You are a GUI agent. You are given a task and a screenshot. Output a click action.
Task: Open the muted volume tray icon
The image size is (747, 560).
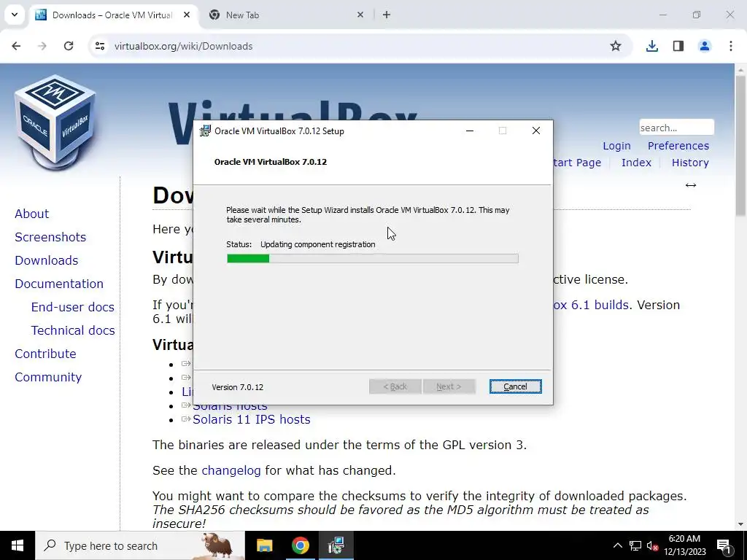point(653,545)
